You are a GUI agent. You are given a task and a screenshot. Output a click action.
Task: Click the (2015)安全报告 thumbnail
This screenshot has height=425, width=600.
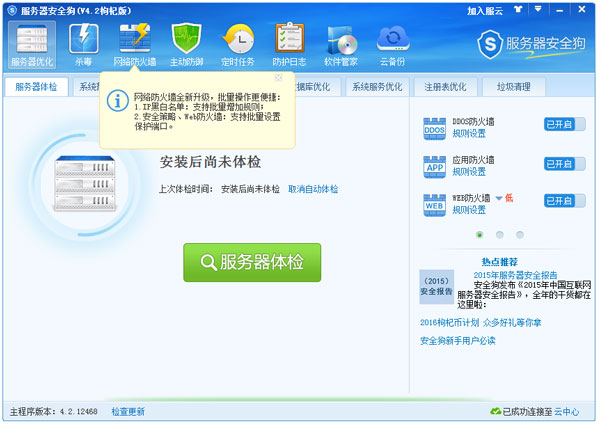(x=436, y=287)
